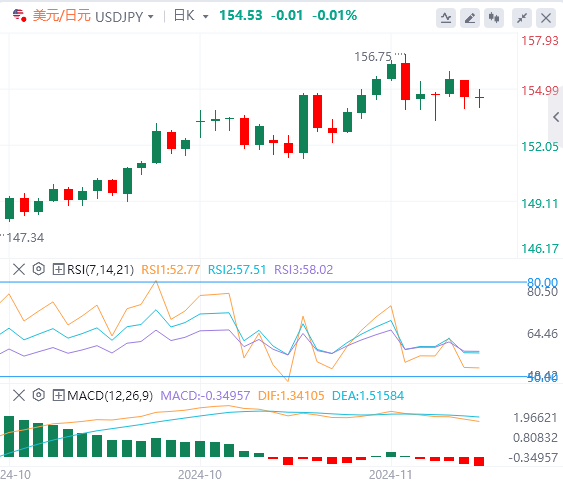563x486 pixels.
Task: Expand the RSI panel plus icon
Action: coord(58,269)
